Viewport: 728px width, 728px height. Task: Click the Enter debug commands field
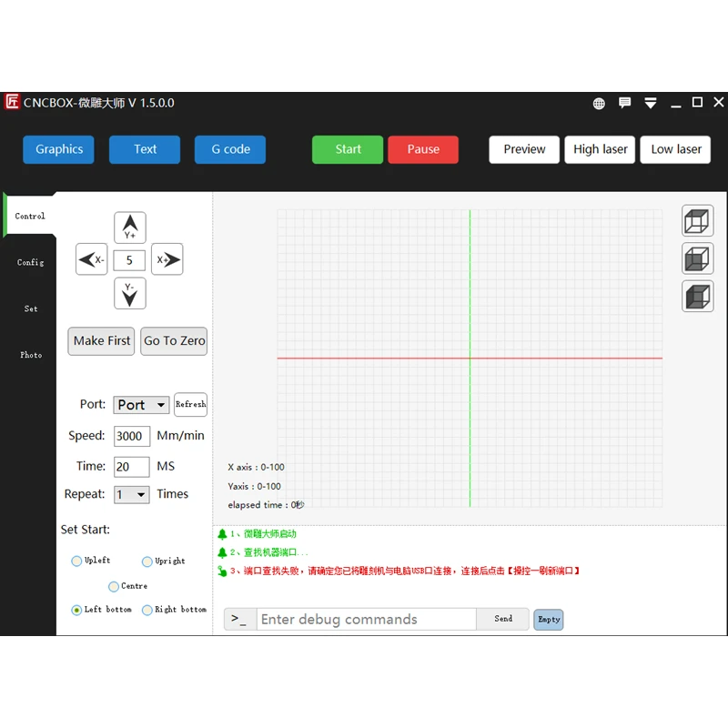pos(367,620)
